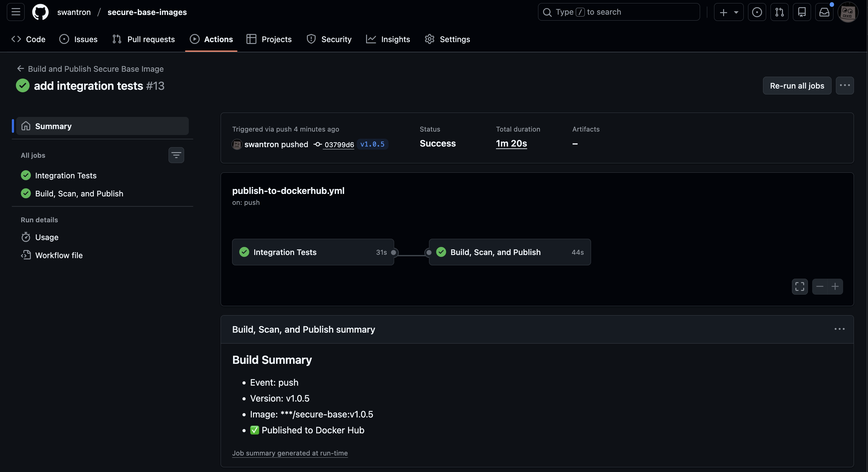Viewport: 868px width, 472px height.
Task: Open the hamburger navigation menu
Action: point(16,12)
